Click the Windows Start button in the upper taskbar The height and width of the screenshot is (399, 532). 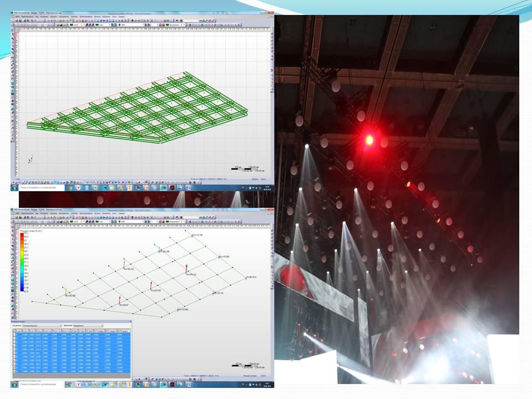(x=14, y=188)
